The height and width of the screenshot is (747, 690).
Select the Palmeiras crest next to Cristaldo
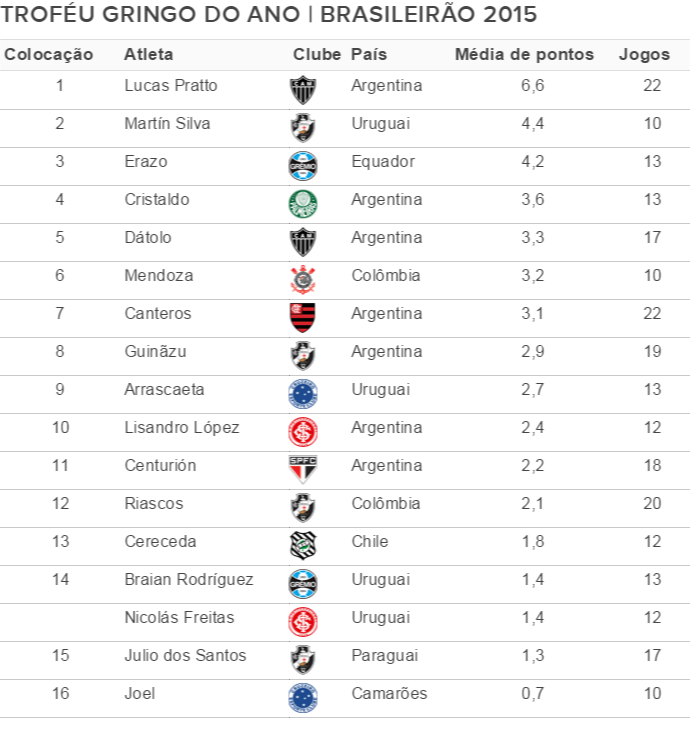302,203
